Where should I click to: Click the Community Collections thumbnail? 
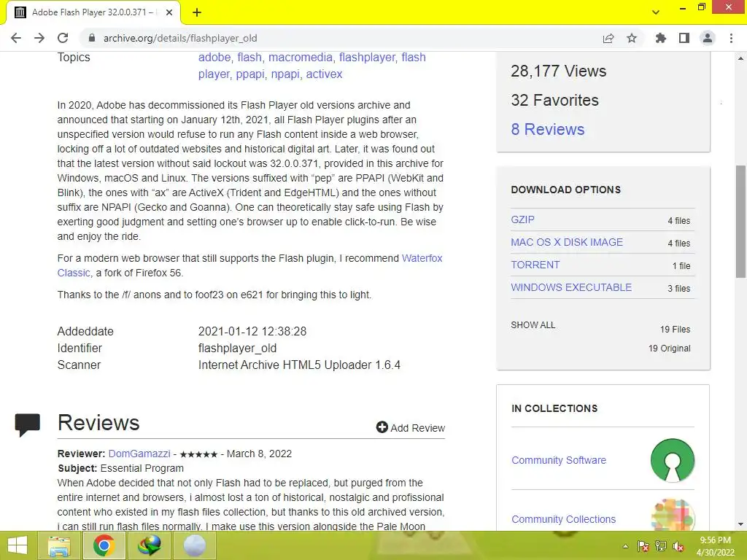click(672, 514)
